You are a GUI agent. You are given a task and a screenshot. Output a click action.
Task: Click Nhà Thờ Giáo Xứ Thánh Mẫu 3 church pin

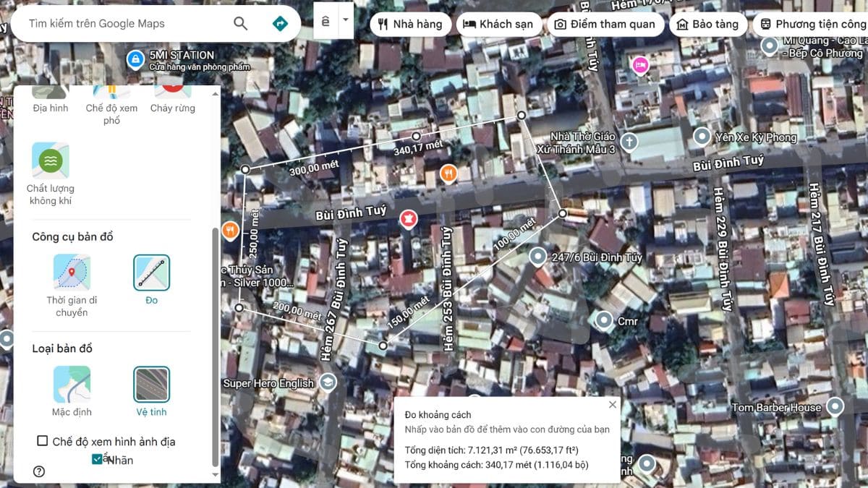click(x=629, y=141)
